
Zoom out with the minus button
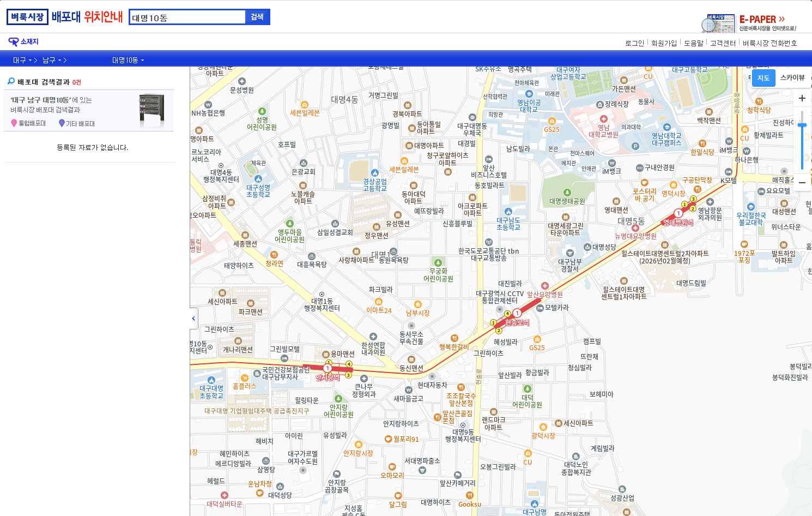[x=802, y=183]
